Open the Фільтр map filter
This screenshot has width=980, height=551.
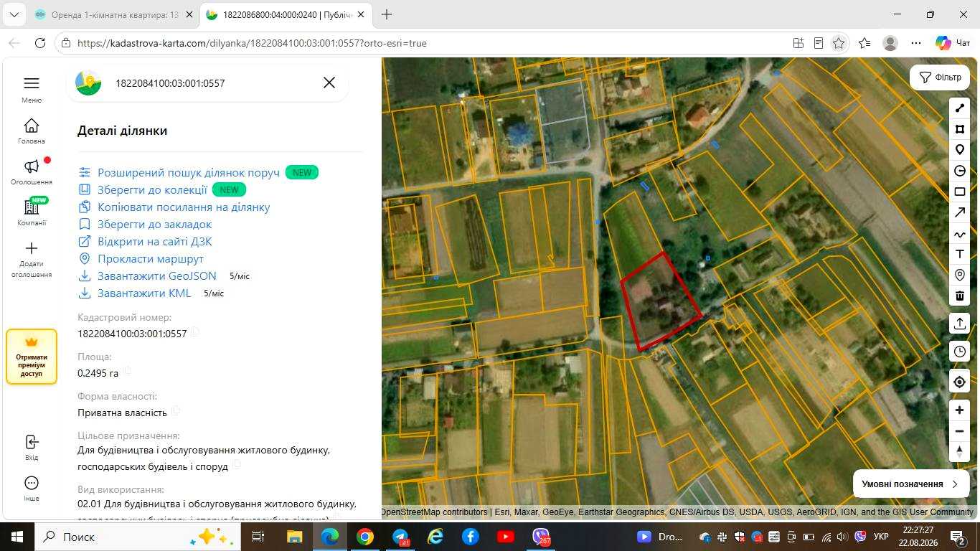coord(940,77)
